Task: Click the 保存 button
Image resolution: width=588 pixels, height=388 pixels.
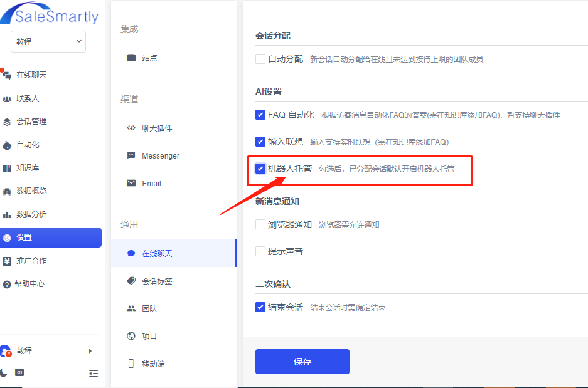Action: pyautogui.click(x=302, y=362)
